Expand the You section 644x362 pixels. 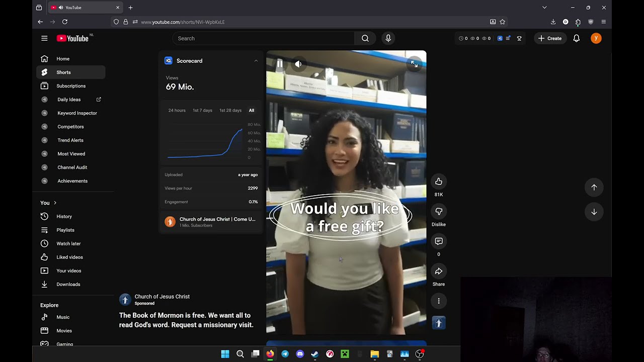49,203
